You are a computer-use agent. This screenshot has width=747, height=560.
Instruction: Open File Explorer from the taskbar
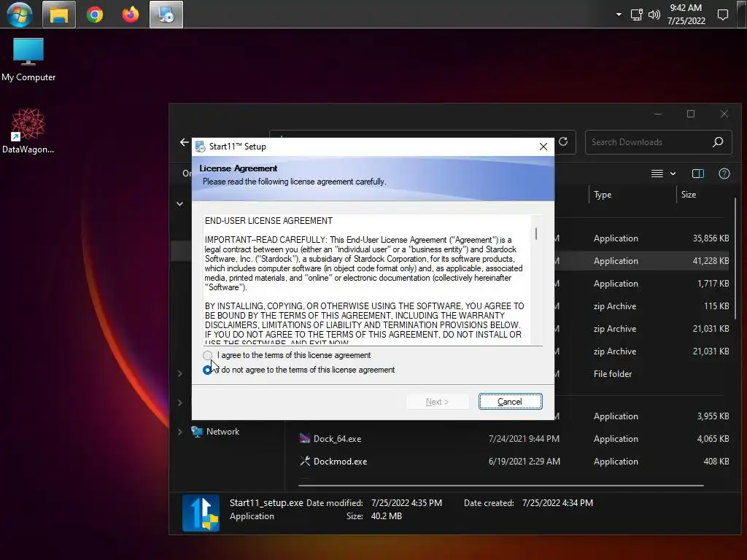pyautogui.click(x=59, y=15)
